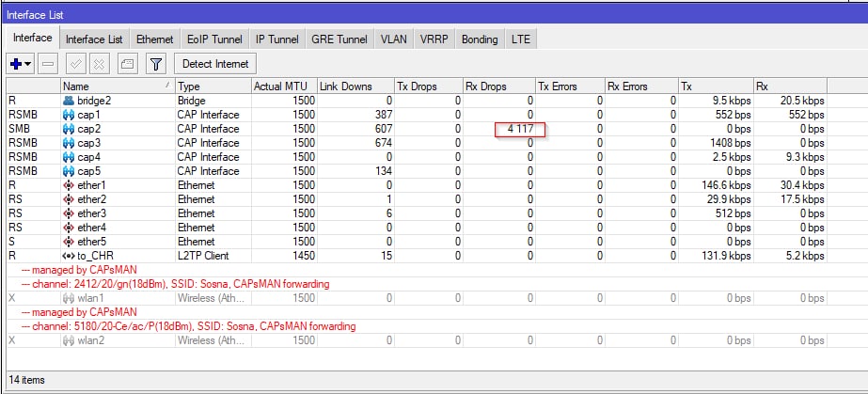Select the cap4 interface icon
The height and width of the screenshot is (394, 868).
coord(69,157)
